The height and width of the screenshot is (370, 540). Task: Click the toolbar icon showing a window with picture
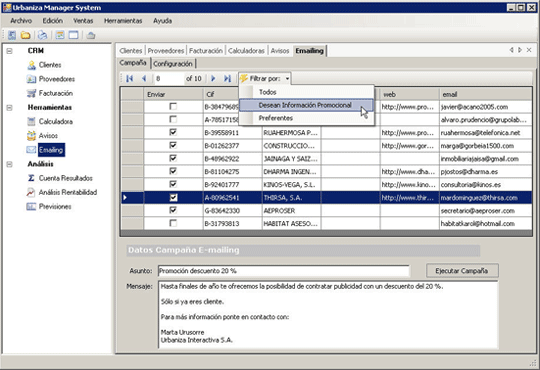tap(60, 35)
